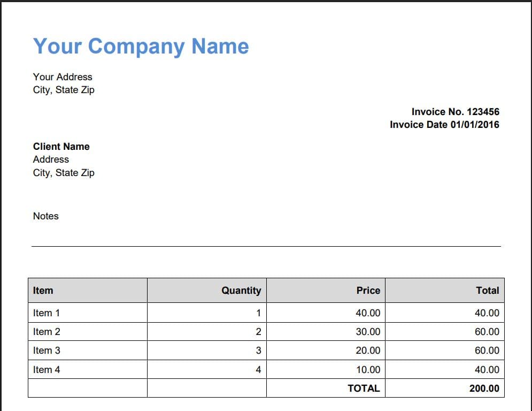Click the quantity value in the Item 4 row
The height and width of the screenshot is (411, 532).
click(258, 370)
